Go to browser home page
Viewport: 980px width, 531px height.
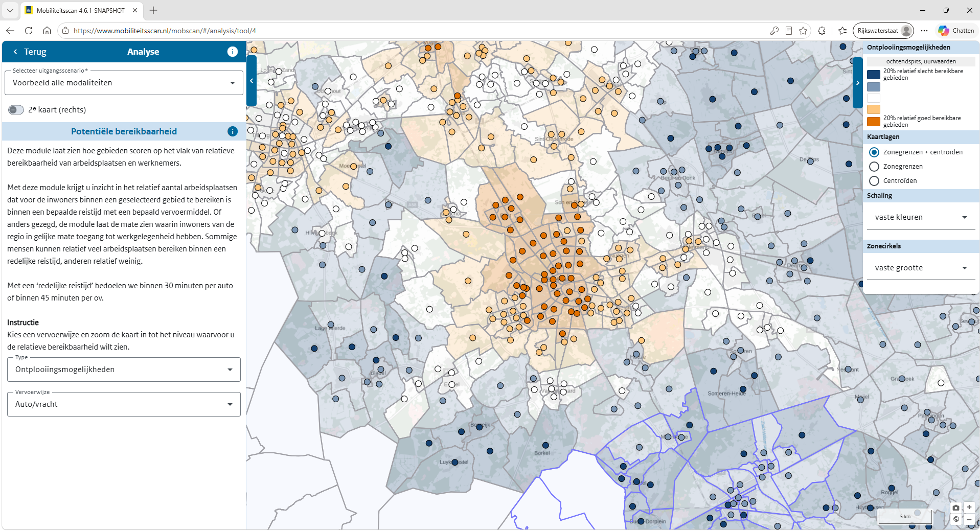[x=47, y=31]
